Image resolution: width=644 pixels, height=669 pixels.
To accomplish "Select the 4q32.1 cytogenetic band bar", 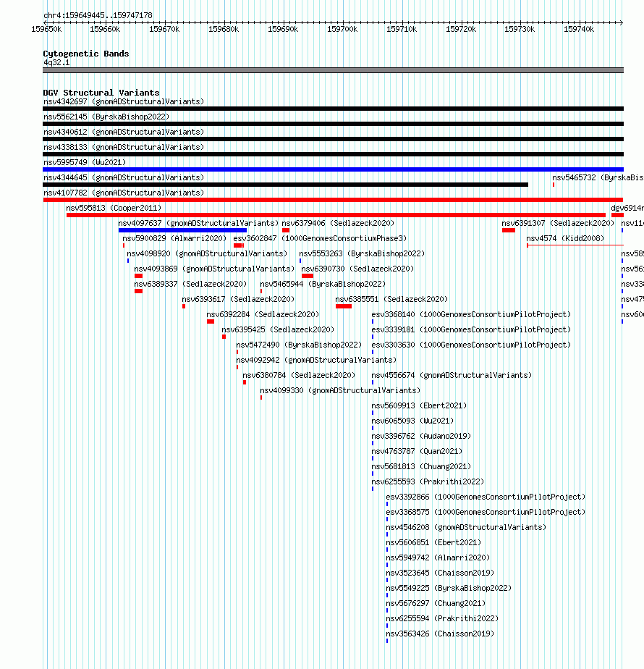I will coord(333,70).
